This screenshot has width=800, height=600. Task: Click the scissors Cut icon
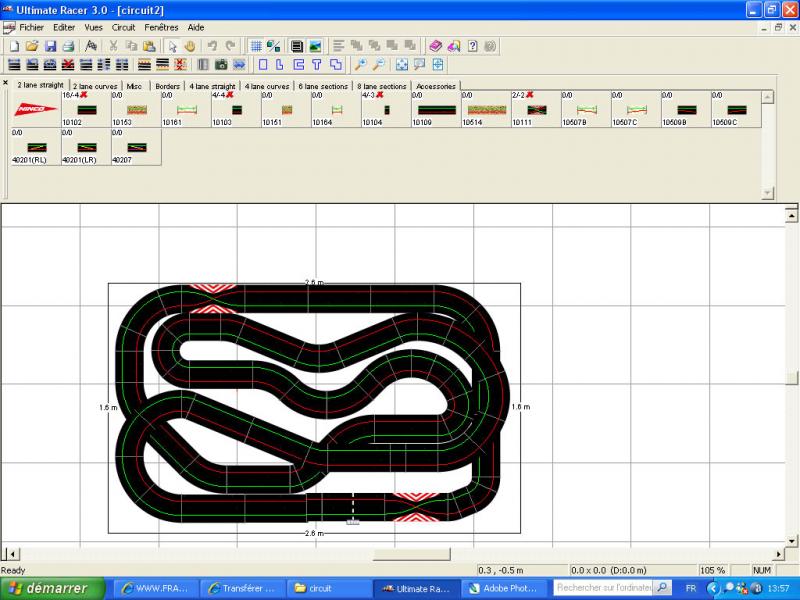[113, 46]
